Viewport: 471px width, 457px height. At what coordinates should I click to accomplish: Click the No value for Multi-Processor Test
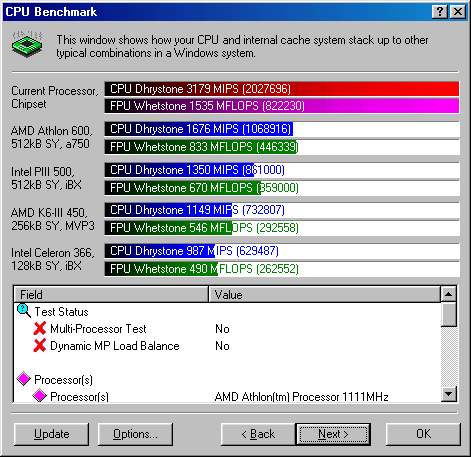pos(222,329)
